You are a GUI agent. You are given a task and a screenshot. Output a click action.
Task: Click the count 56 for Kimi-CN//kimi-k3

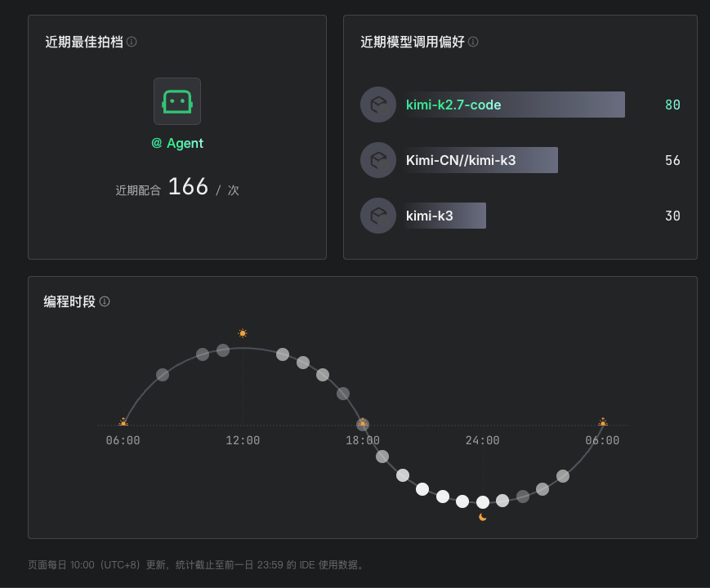click(x=672, y=160)
